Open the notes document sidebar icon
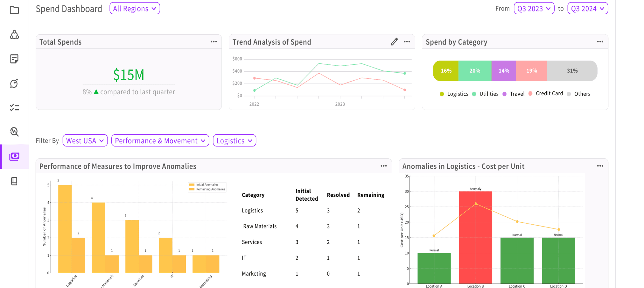This screenshot has height=288, width=644. (14, 59)
